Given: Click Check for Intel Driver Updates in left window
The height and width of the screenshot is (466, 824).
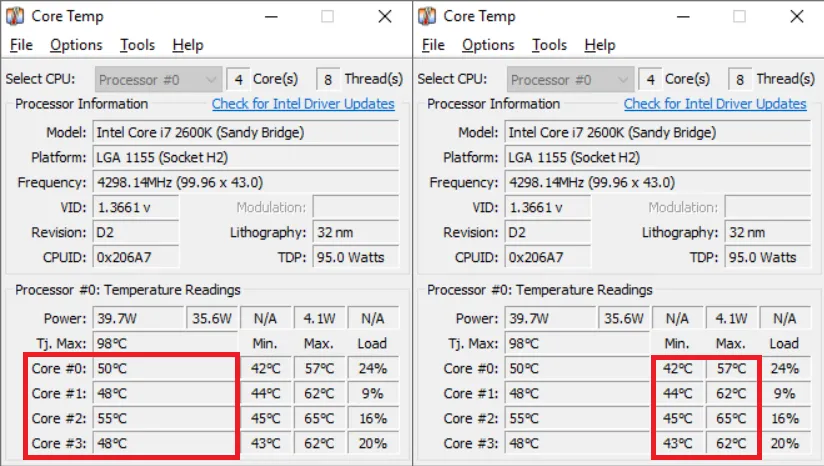Looking at the screenshot, I should (303, 104).
